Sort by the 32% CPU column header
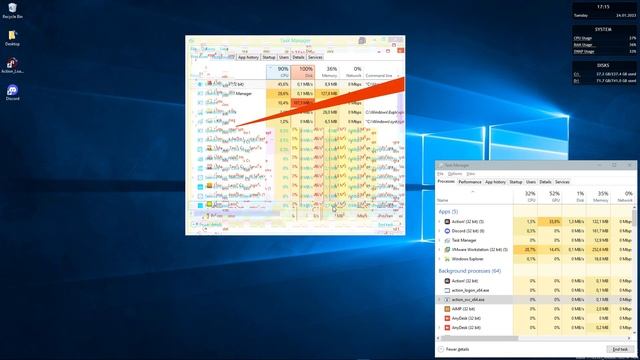 pos(525,196)
